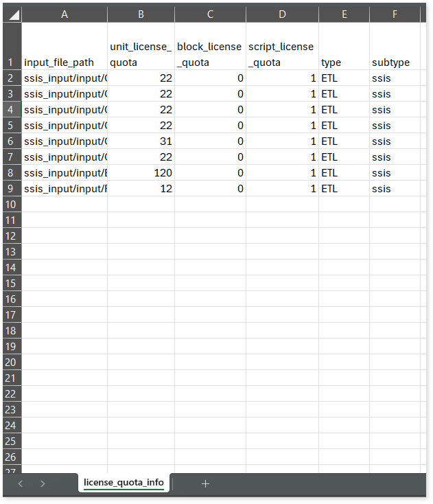
Task: Select cell with value 31
Action: [x=141, y=141]
